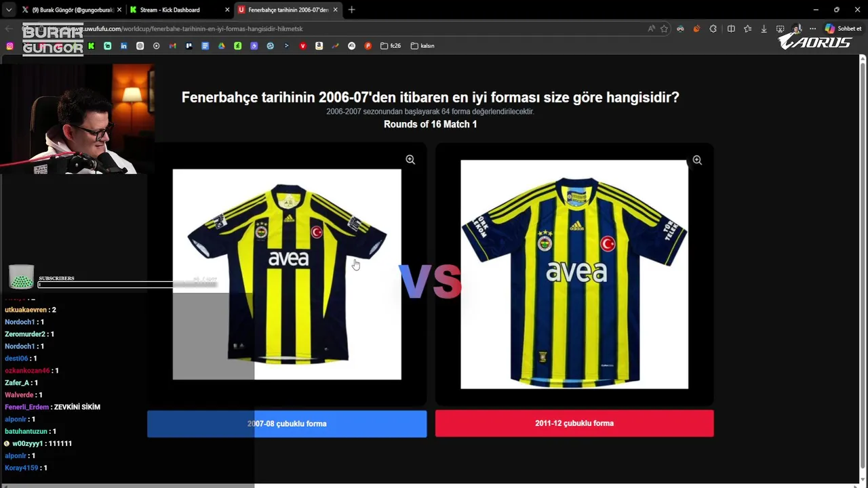
Task: Click the Rounds of 16 Match 1 heading
Action: click(430, 124)
